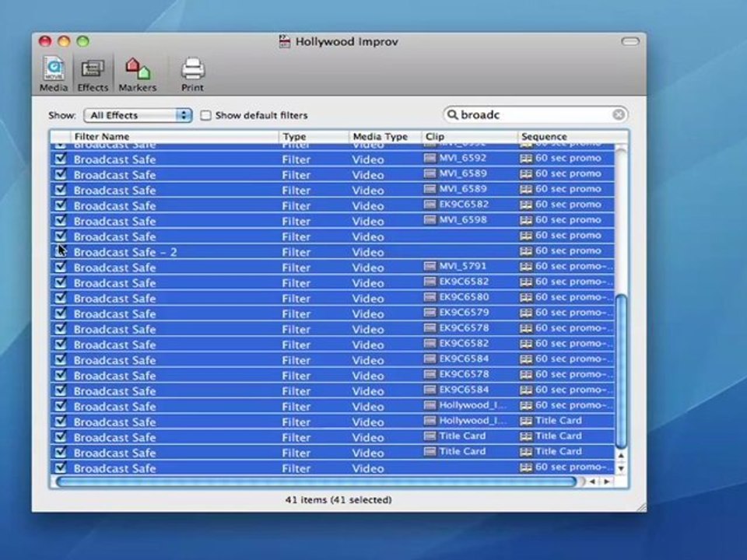Click the sequence icon in the Broadcast Safe – 2 row
747x560 pixels.
[x=526, y=251]
